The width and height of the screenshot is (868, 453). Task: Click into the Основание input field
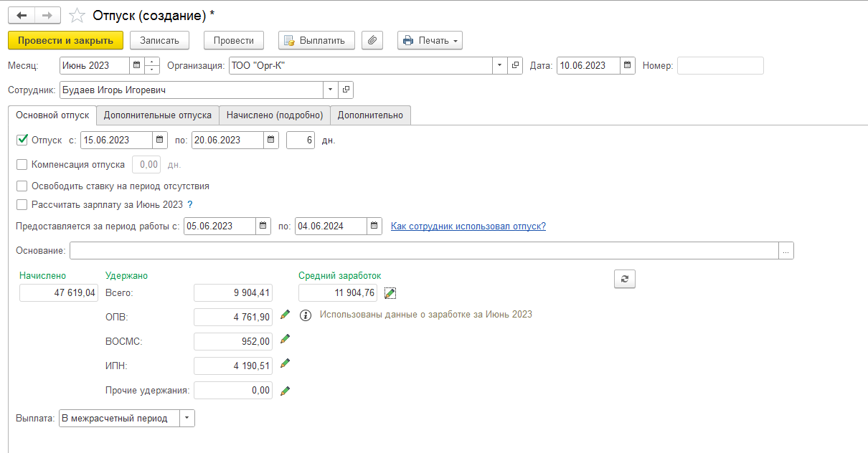coord(423,251)
